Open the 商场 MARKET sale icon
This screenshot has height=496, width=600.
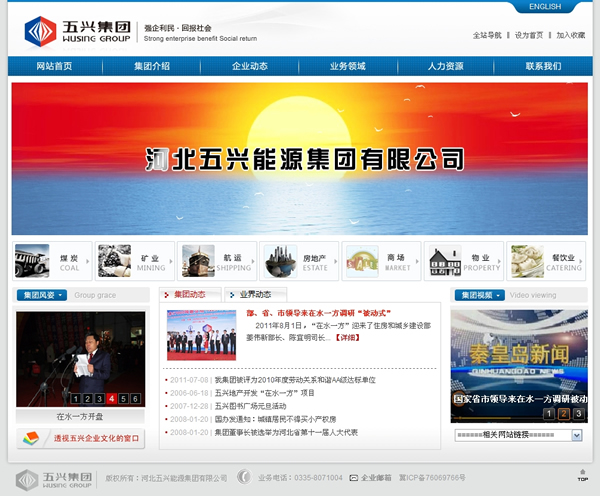362,261
